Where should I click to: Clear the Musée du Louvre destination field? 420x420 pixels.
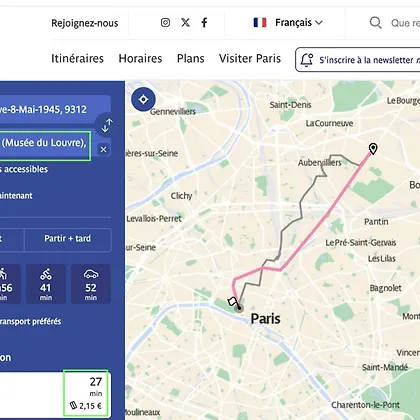click(103, 149)
